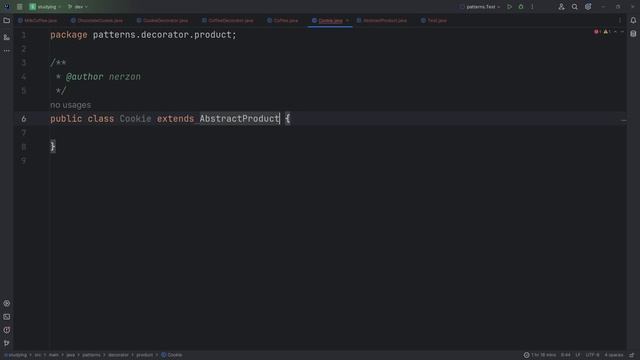Image resolution: width=640 pixels, height=360 pixels.
Task: Open IDE settings gear
Action: point(588,7)
